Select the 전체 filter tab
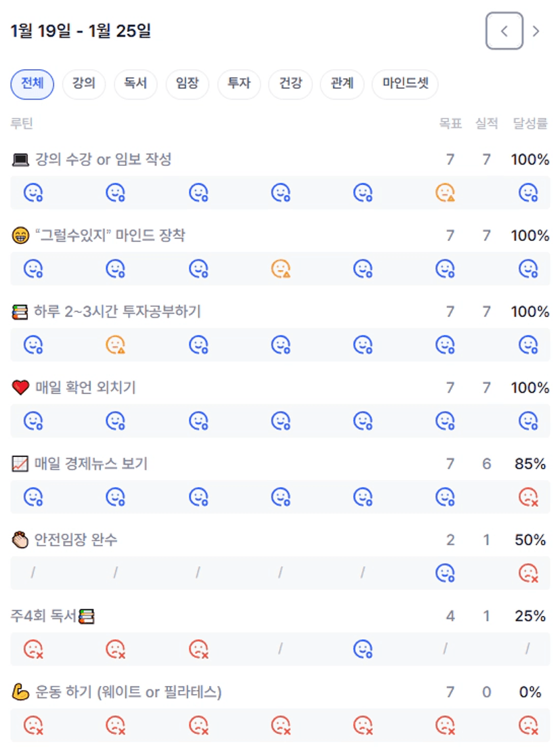Viewport: 560px width, 755px height. (33, 85)
